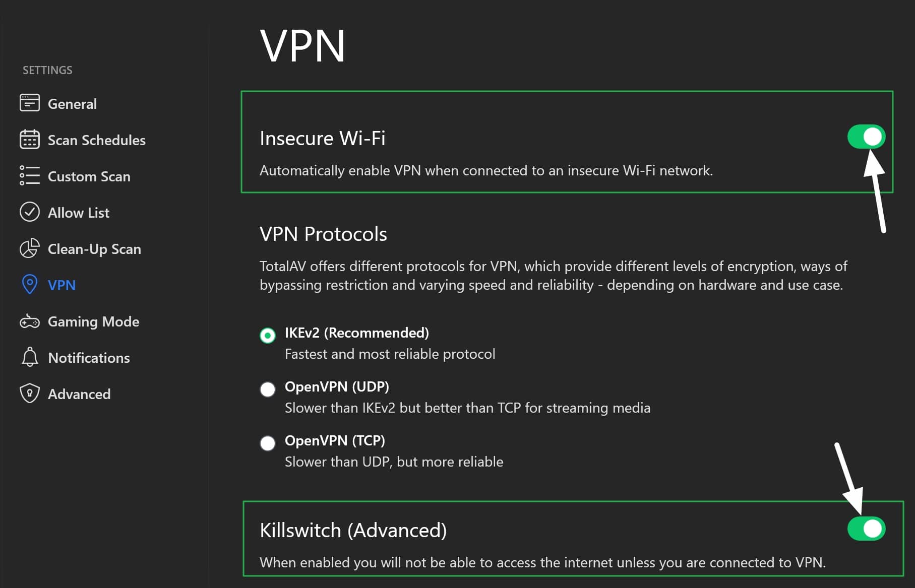Toggle the Insecure Wi-Fi switch
915x588 pixels.
[866, 137]
